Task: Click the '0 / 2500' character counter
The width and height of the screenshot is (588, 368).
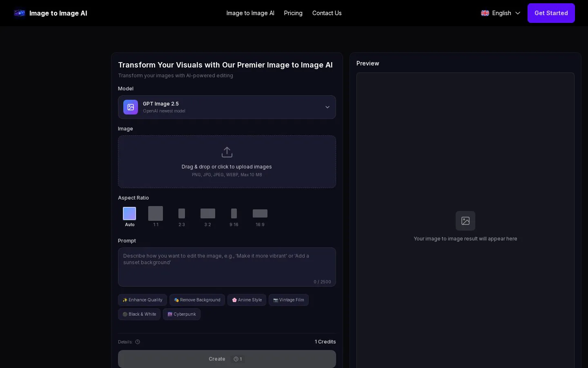Action: tap(322, 282)
